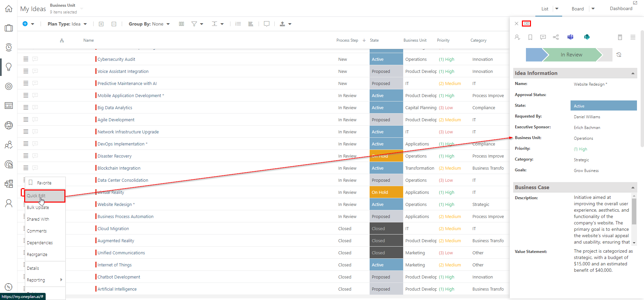644x300 pixels.
Task: Open Microsoft Teams icon in details panel
Action: [x=570, y=37]
